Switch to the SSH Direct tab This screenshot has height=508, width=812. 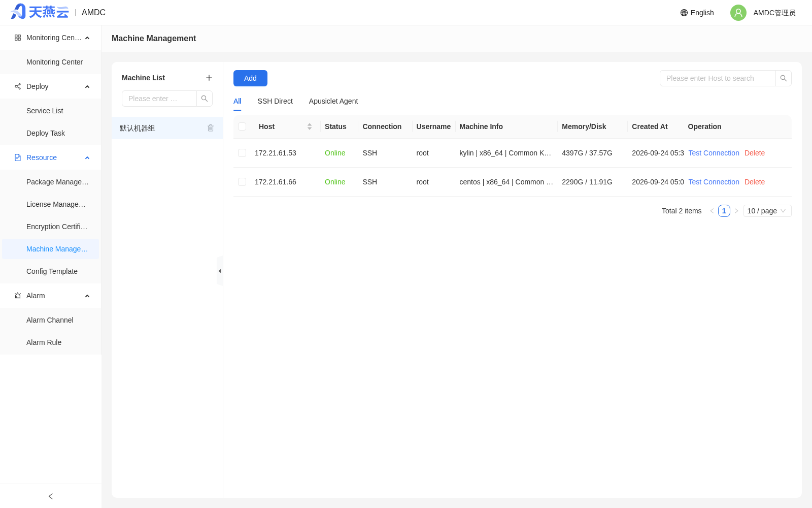(x=275, y=101)
